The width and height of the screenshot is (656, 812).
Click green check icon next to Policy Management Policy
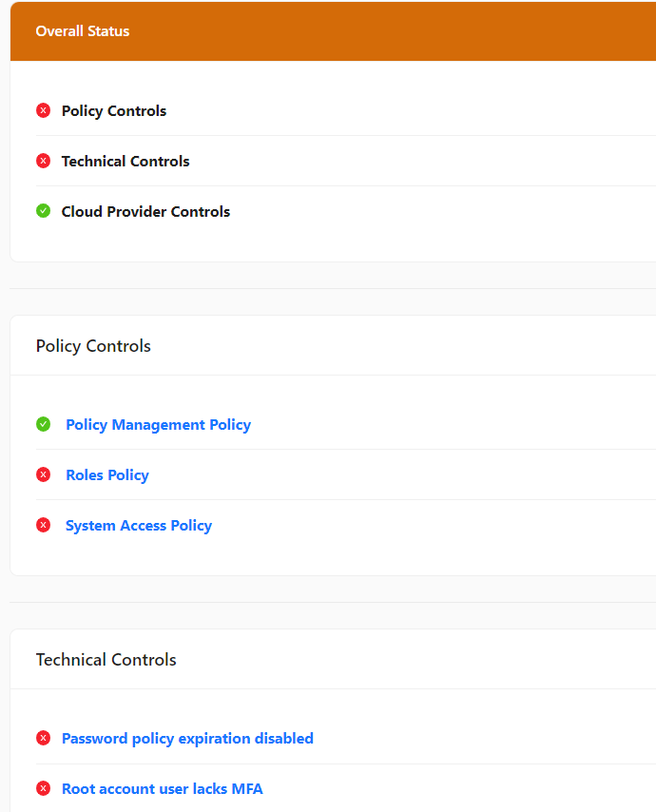tap(43, 424)
